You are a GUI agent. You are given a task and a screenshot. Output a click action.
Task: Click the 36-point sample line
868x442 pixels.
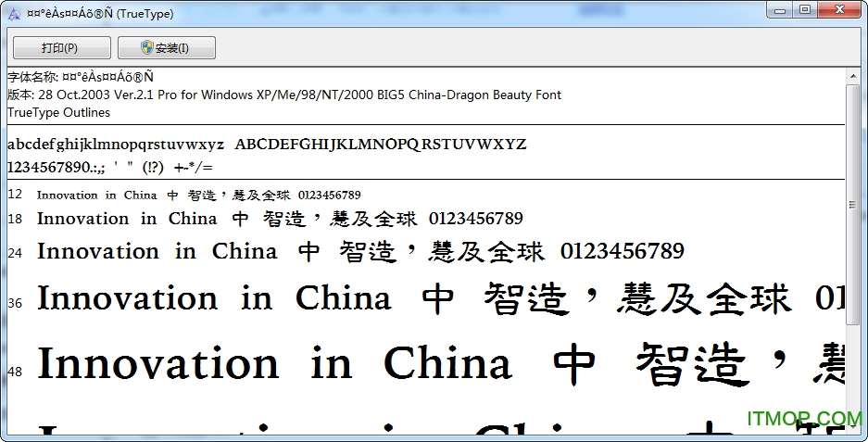pos(441,299)
